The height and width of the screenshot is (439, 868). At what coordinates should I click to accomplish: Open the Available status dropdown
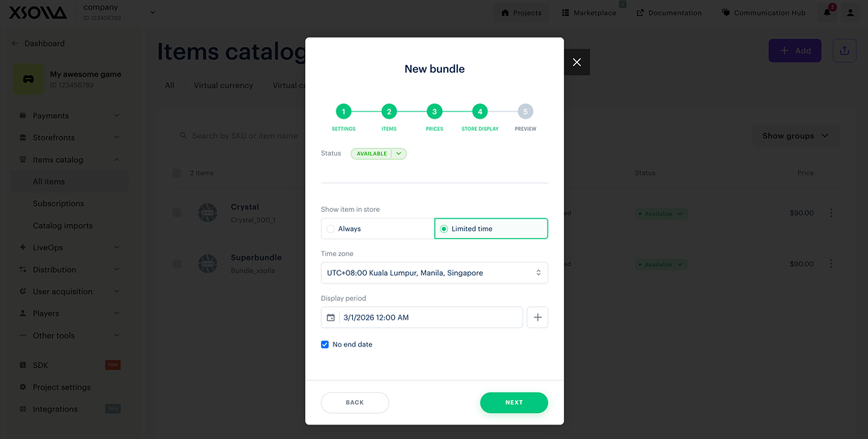tap(399, 153)
